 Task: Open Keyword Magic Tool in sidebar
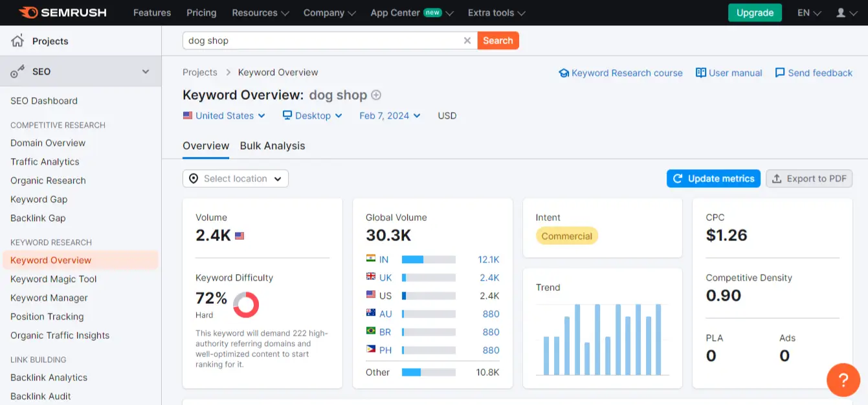[54, 279]
